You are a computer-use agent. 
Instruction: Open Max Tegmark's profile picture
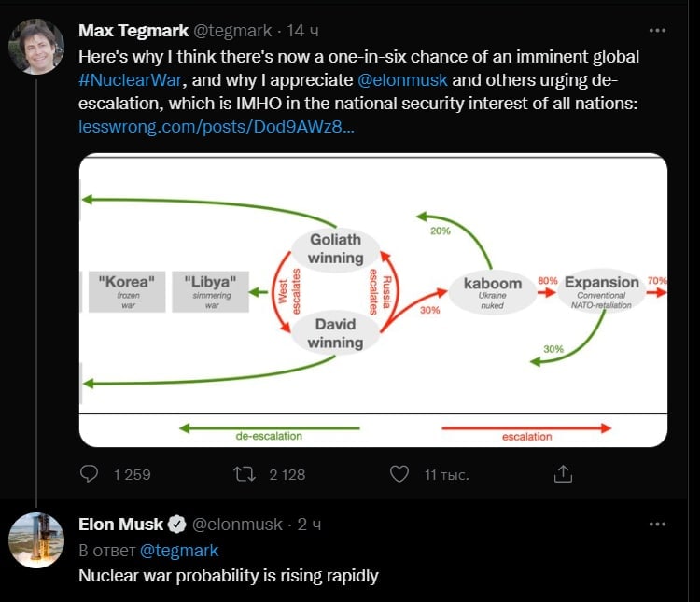(x=36, y=47)
